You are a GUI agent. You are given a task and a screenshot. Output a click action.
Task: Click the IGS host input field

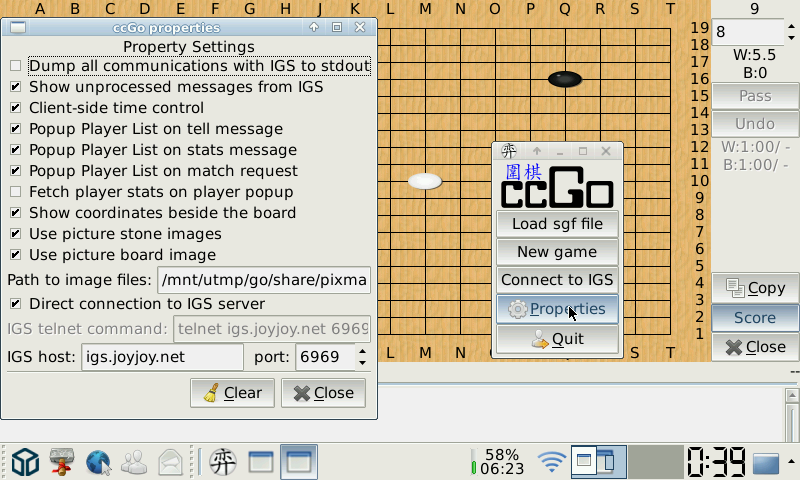(x=162, y=357)
